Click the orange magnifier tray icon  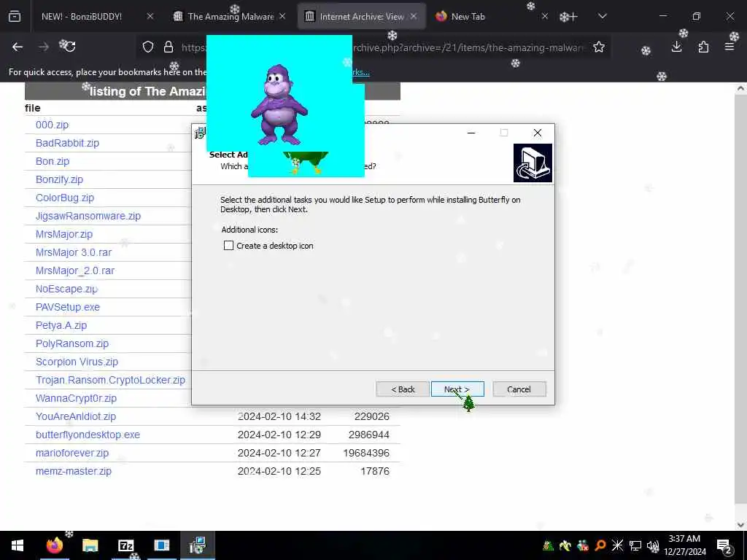[600, 545]
